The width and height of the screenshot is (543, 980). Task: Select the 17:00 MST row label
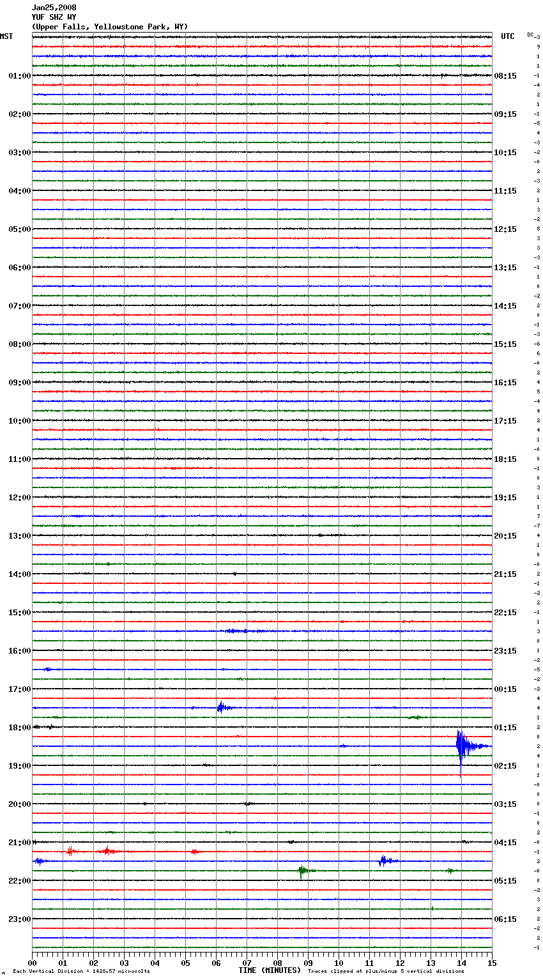[20, 689]
